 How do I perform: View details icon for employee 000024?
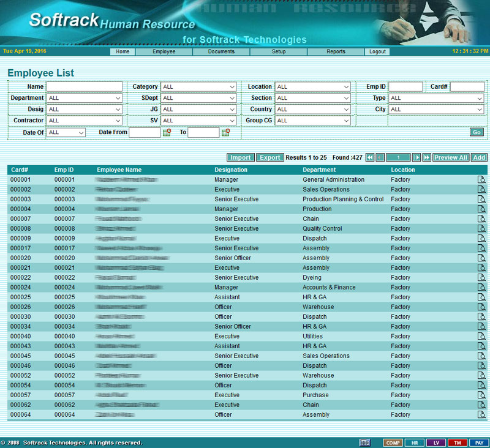tap(481, 288)
